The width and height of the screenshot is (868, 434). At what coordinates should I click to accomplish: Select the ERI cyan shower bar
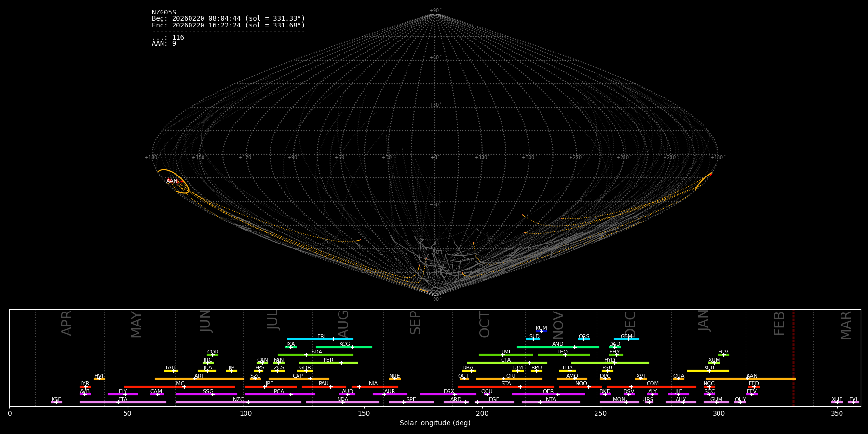pyautogui.click(x=320, y=339)
